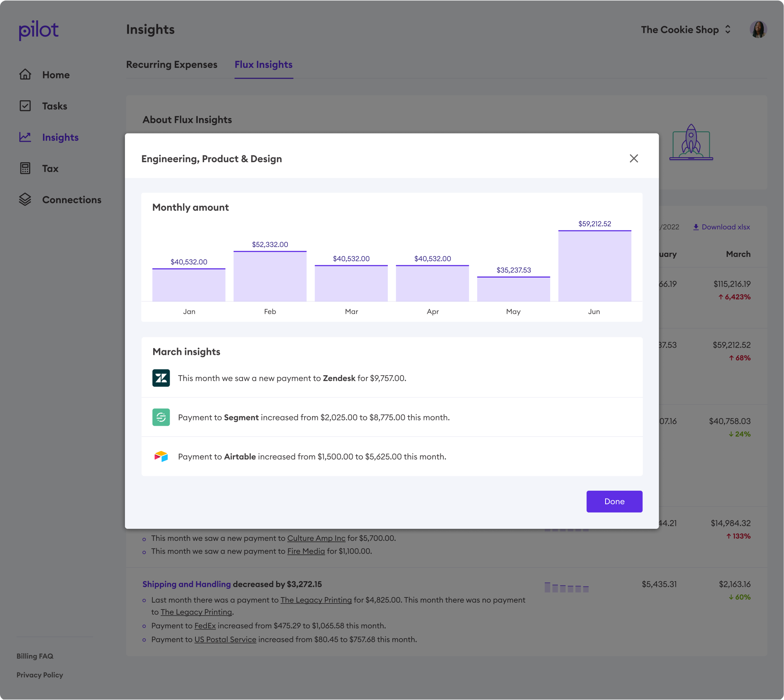Click the Jun bar in chart
The image size is (784, 700).
coord(595,266)
